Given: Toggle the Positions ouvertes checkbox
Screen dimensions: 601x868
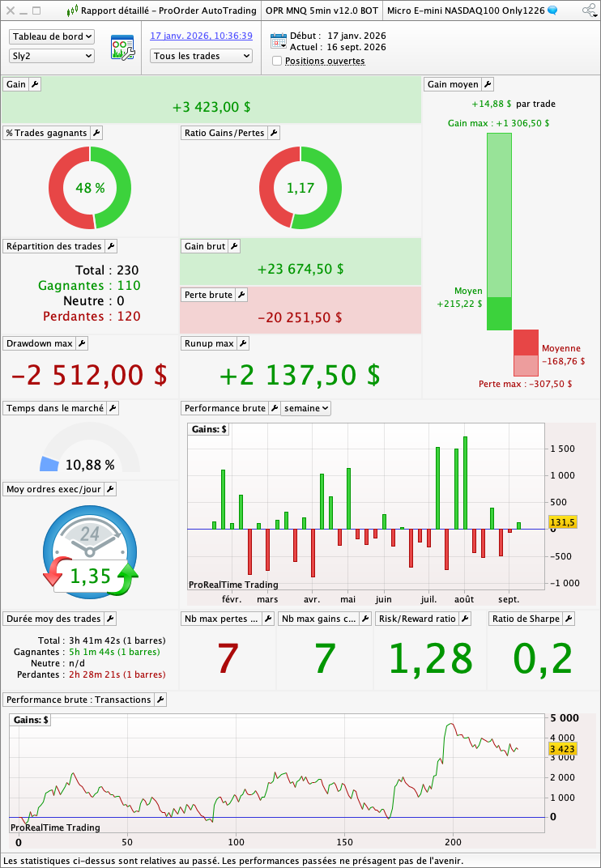Looking at the screenshot, I should pyautogui.click(x=278, y=61).
